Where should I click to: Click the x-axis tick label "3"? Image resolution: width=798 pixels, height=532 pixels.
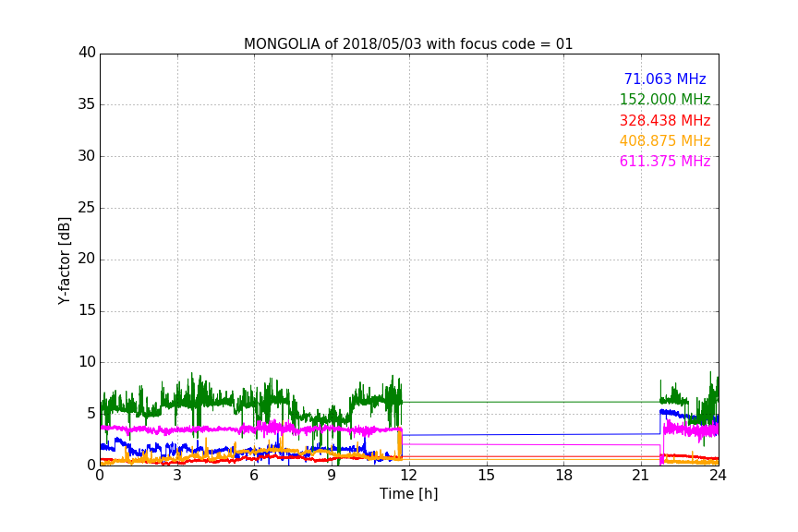point(177,476)
